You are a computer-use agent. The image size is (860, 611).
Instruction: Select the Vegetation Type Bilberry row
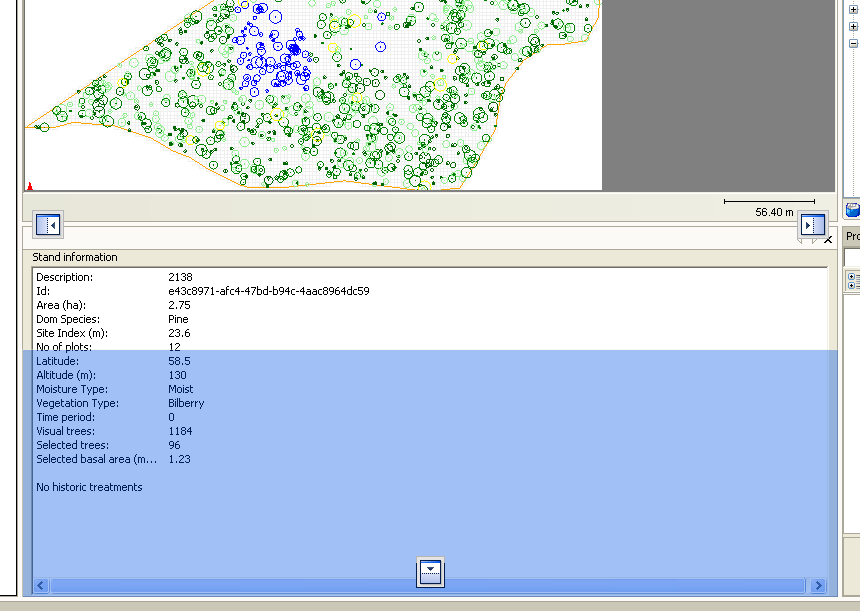point(429,403)
